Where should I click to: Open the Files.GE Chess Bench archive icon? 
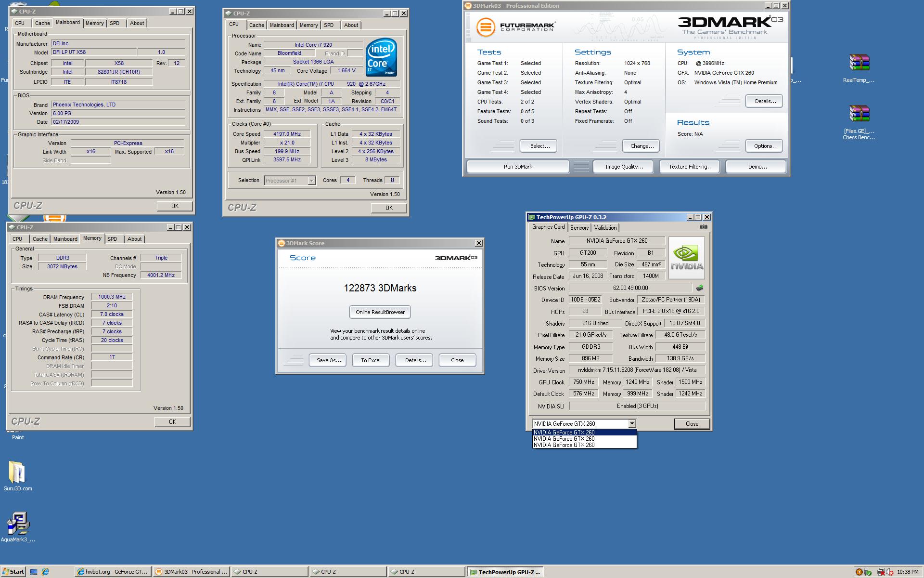point(859,123)
